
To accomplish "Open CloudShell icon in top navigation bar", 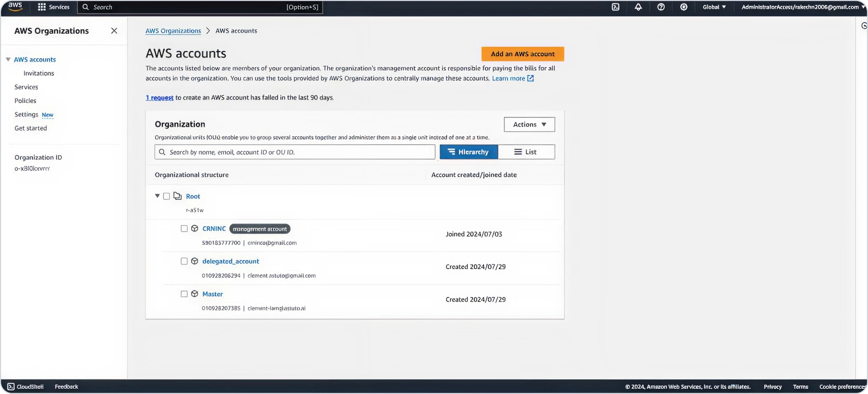I will tap(615, 7).
